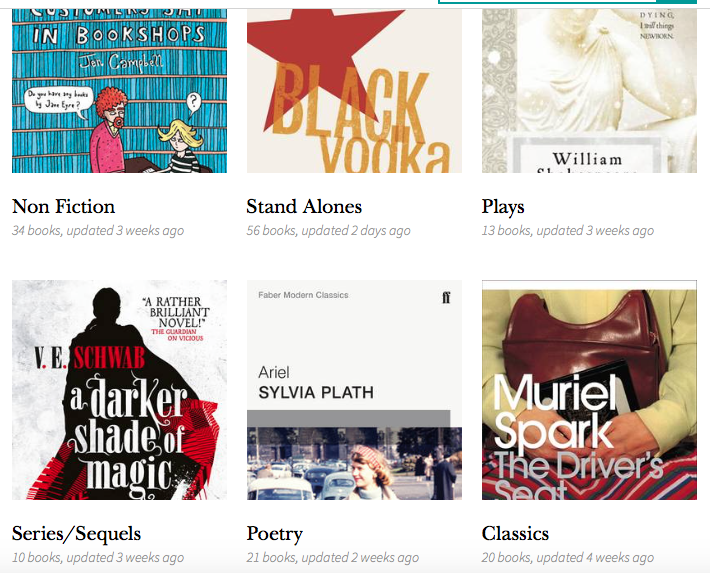Navigate to Series/Sequels shelf title
Viewport: 710px width, 573px height.
point(76,533)
